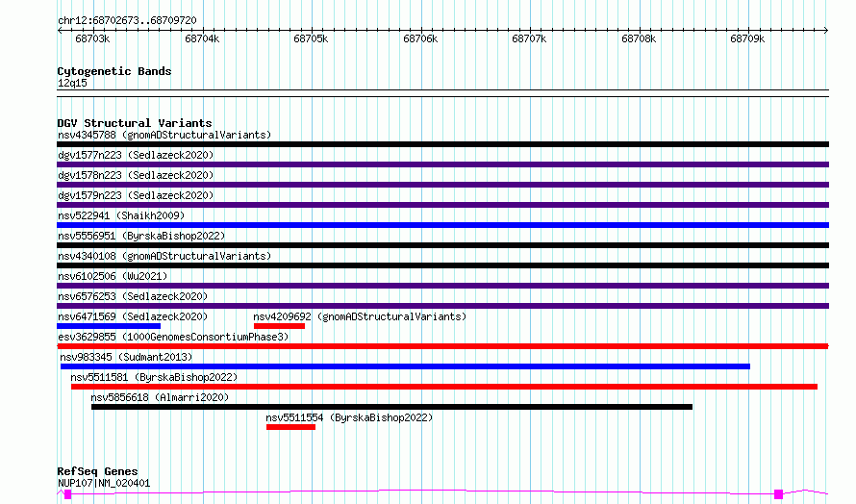Select nsv5556951 ByrskaBishop2022 label
The image size is (856, 504).
(141, 236)
